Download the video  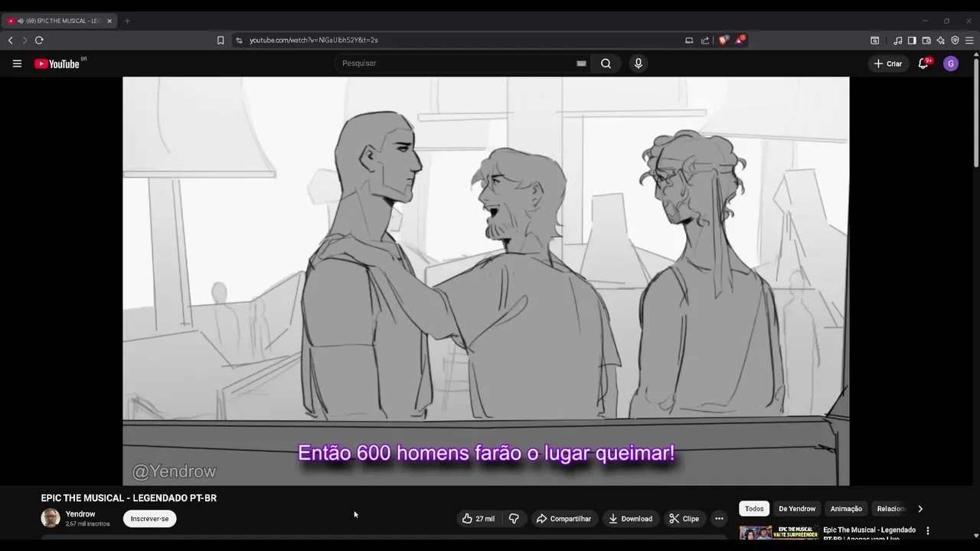[x=630, y=519]
